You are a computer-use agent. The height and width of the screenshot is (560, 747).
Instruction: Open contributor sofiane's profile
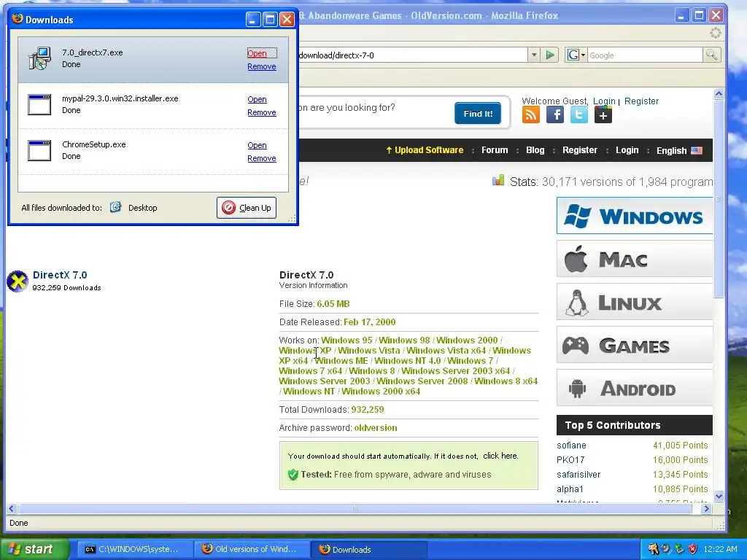click(x=571, y=446)
